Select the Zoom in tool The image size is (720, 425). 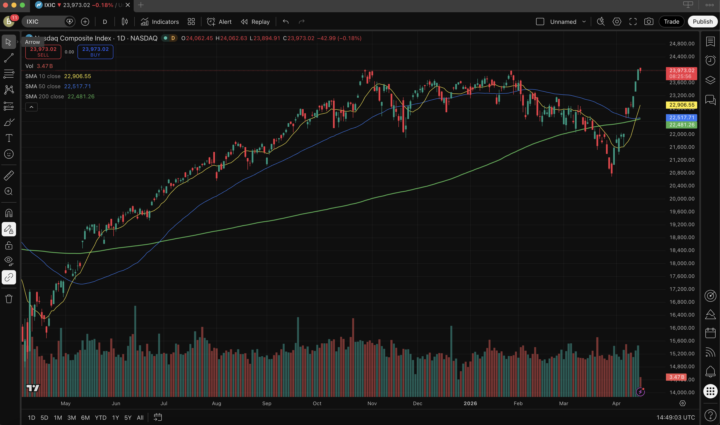9,191
